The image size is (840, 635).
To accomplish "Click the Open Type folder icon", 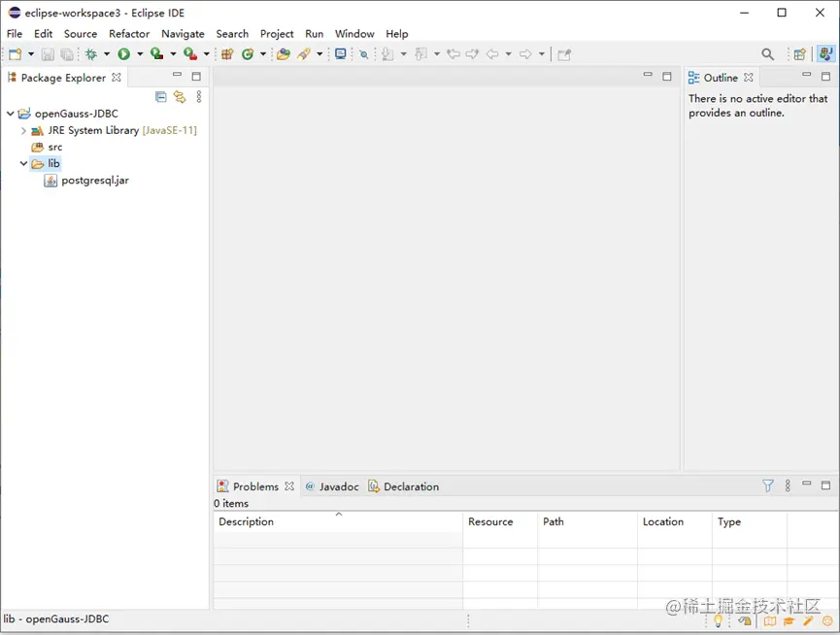I will (x=284, y=54).
